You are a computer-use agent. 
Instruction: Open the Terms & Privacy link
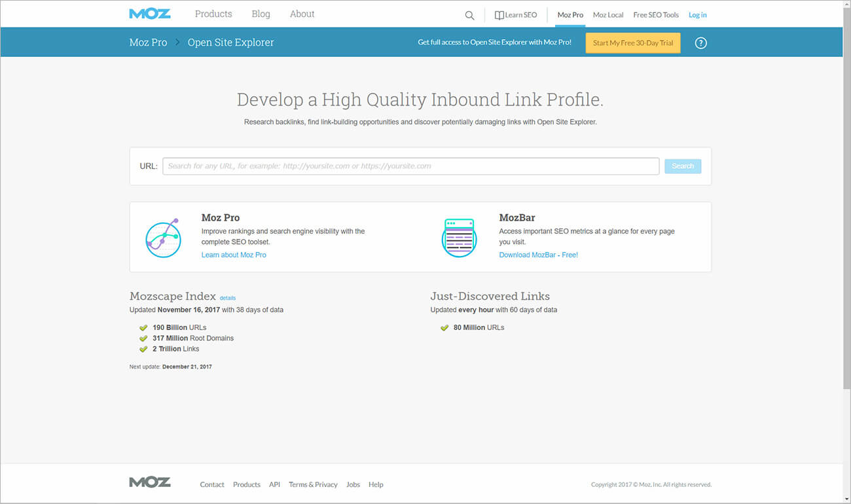coord(313,484)
